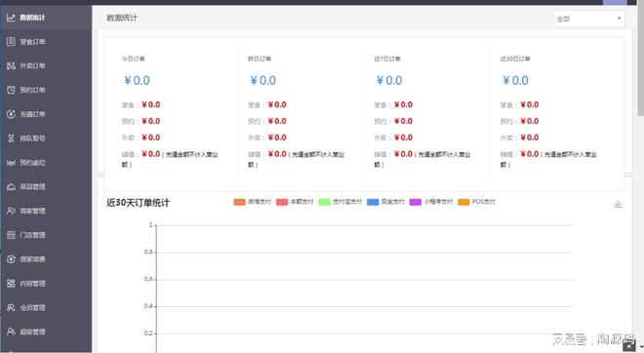Screen dimensions: 644x353
Task: Toggle the POS支付 legend entry
Action: [x=476, y=202]
